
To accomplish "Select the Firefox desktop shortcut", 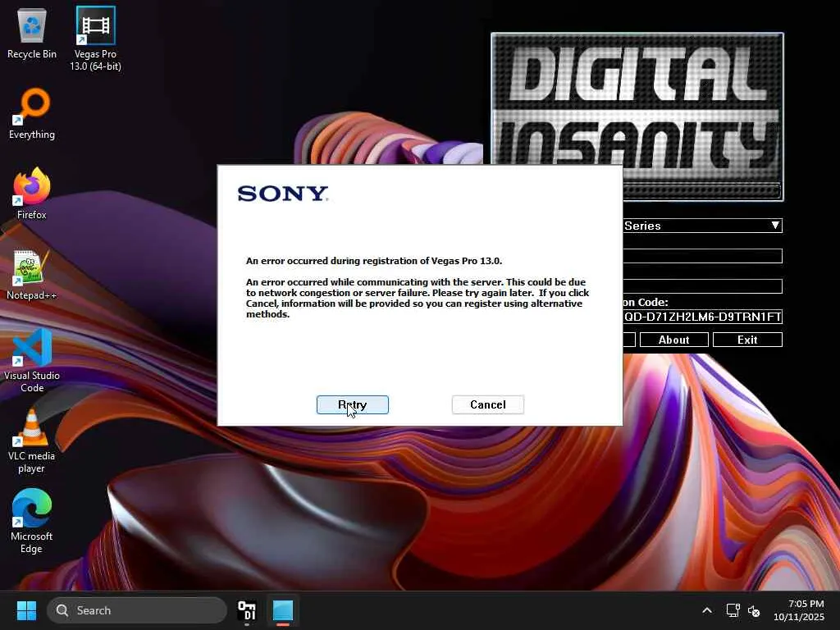I will (32, 194).
